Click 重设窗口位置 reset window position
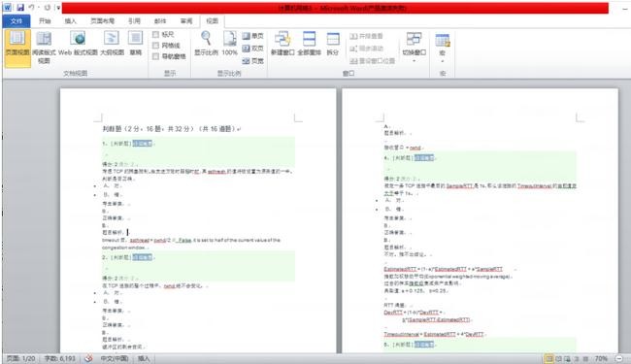631x364 pixels. click(372, 61)
